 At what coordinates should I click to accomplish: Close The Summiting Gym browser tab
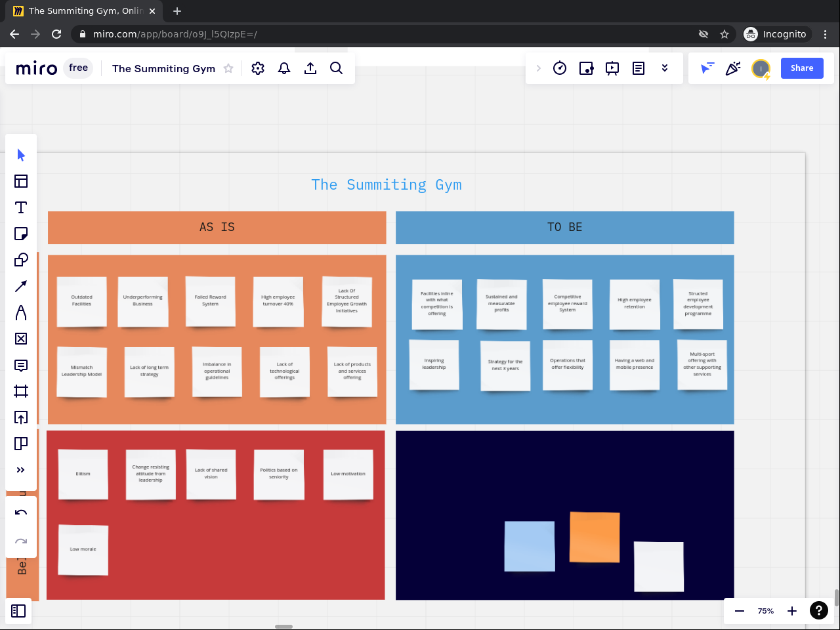[152, 11]
